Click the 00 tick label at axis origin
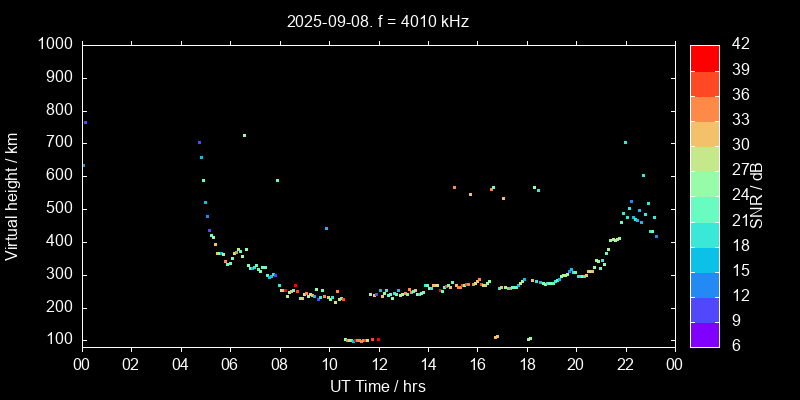Image resolution: width=800 pixels, height=400 pixels. (82, 364)
